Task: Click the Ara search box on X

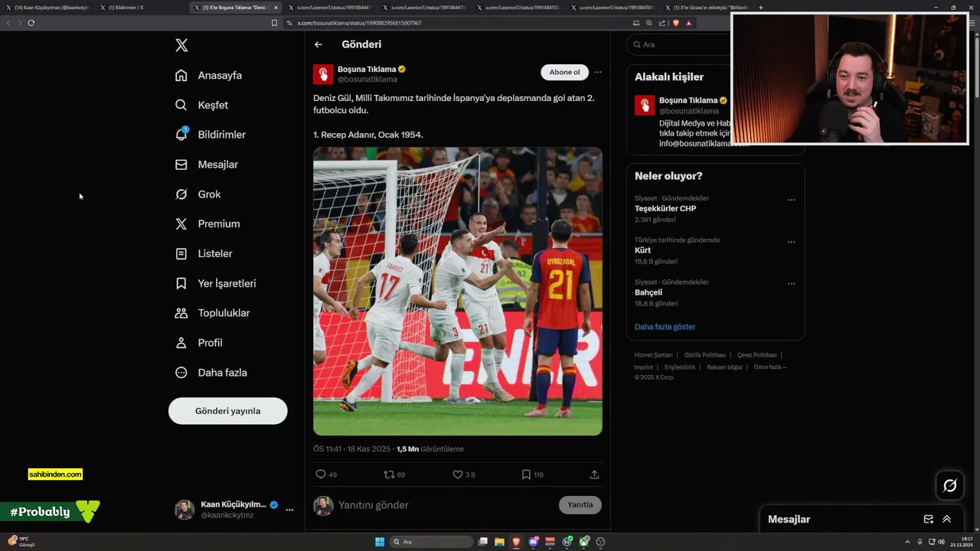Action: point(678,44)
